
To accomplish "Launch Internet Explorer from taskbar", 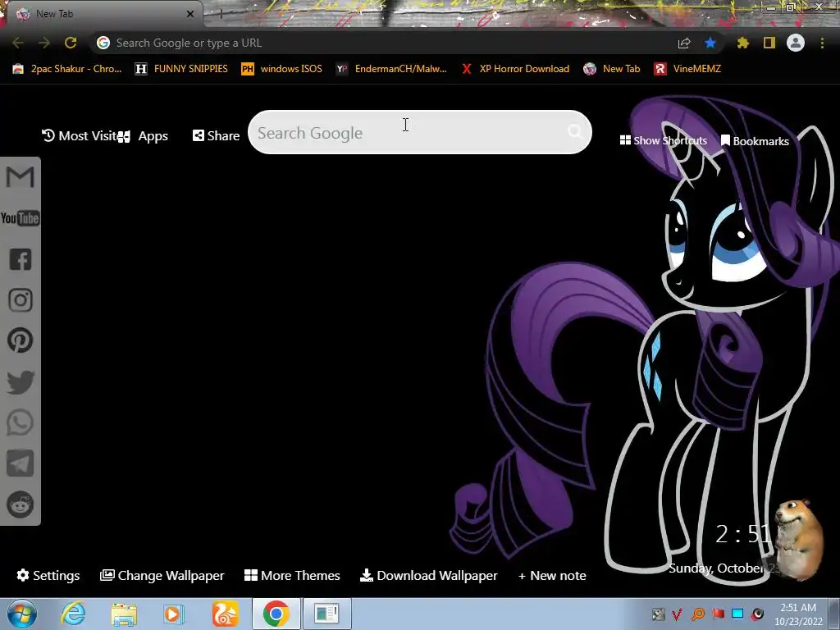I will pos(73,614).
